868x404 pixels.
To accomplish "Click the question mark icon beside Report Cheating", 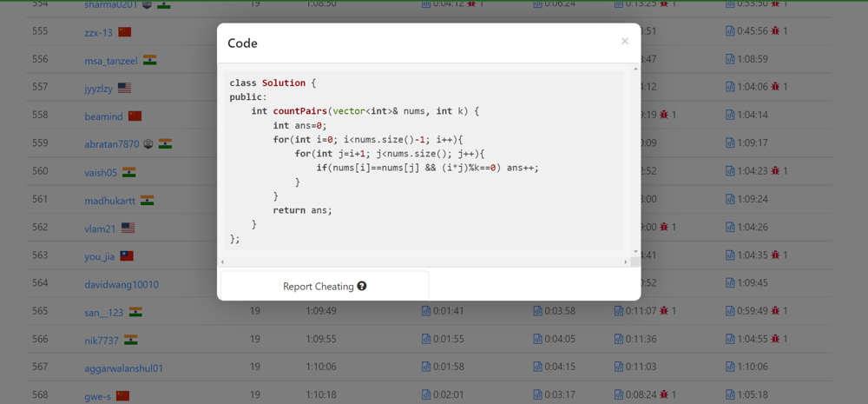I will click(x=362, y=286).
